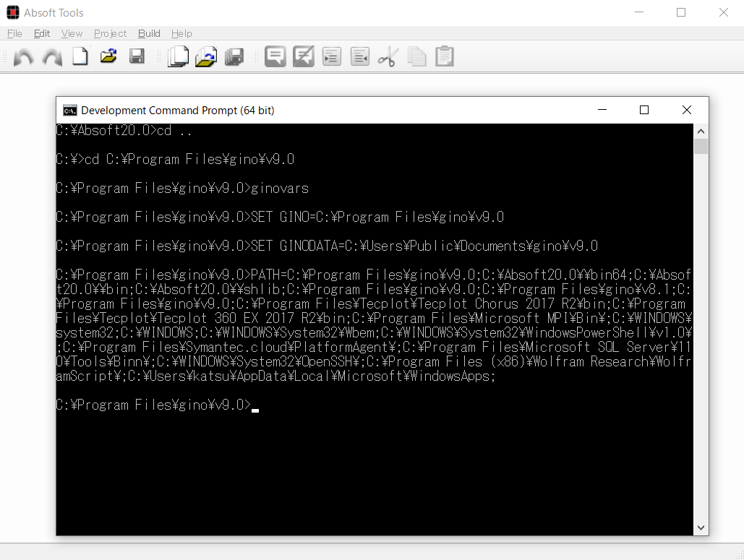Image resolution: width=744 pixels, height=560 pixels.
Task: Open a project with the stacked folder icon
Action: (206, 56)
